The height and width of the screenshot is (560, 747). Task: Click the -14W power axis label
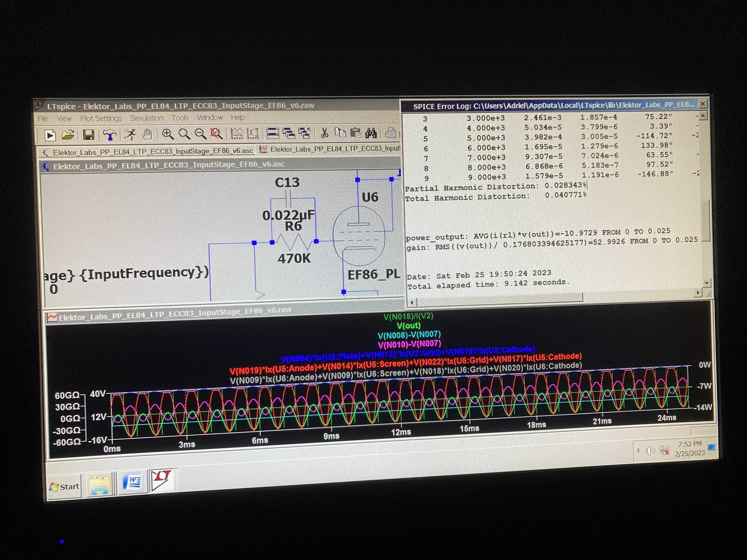coord(703,407)
